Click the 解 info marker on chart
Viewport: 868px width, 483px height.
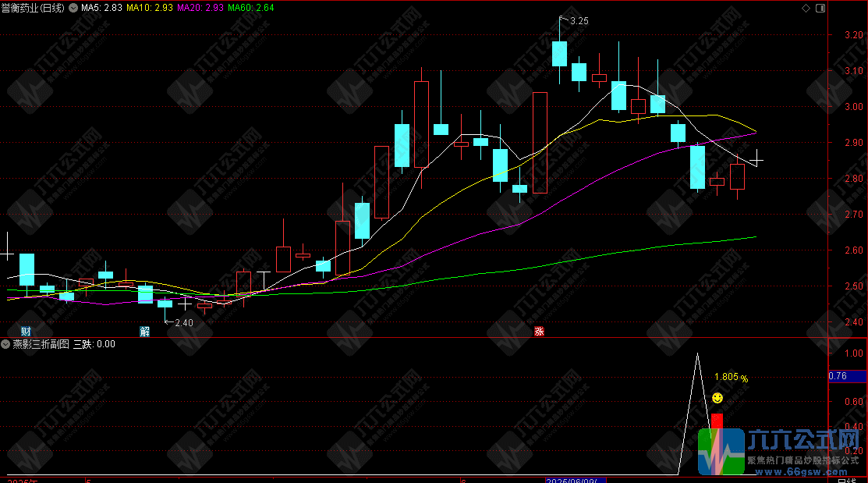point(144,331)
